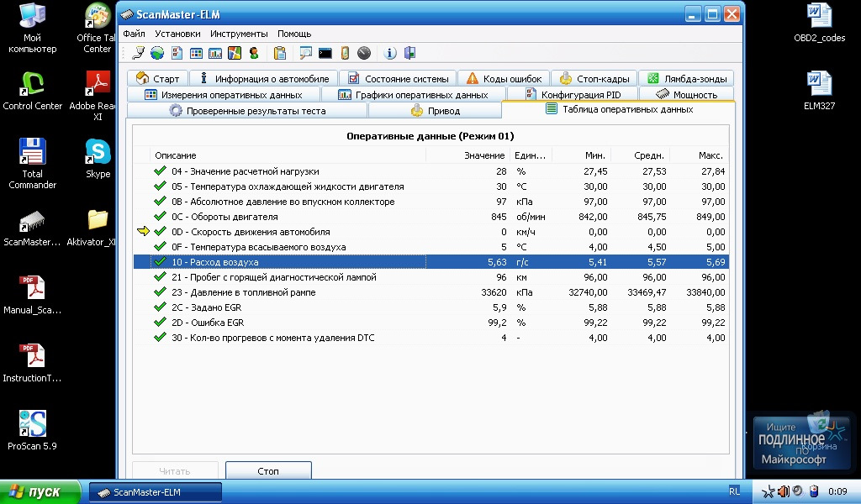Switch to Измерения оперативных данных tab
861x504 pixels.
point(224,94)
